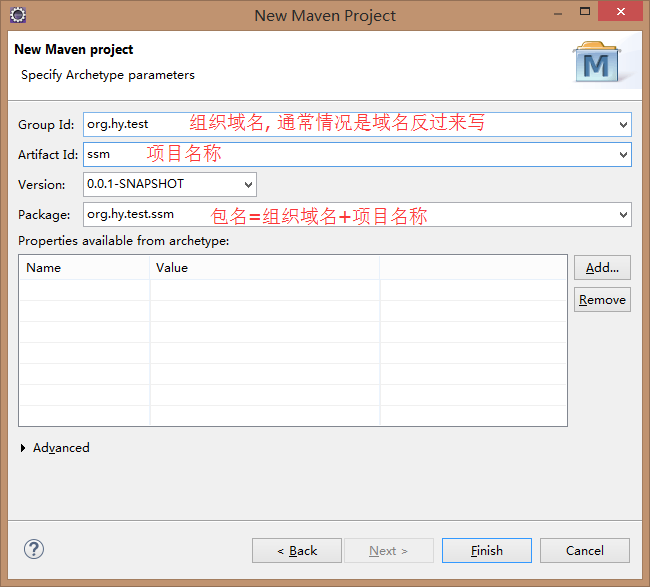Click the Finish button
Viewport: 650px width, 587px height.
click(x=487, y=551)
